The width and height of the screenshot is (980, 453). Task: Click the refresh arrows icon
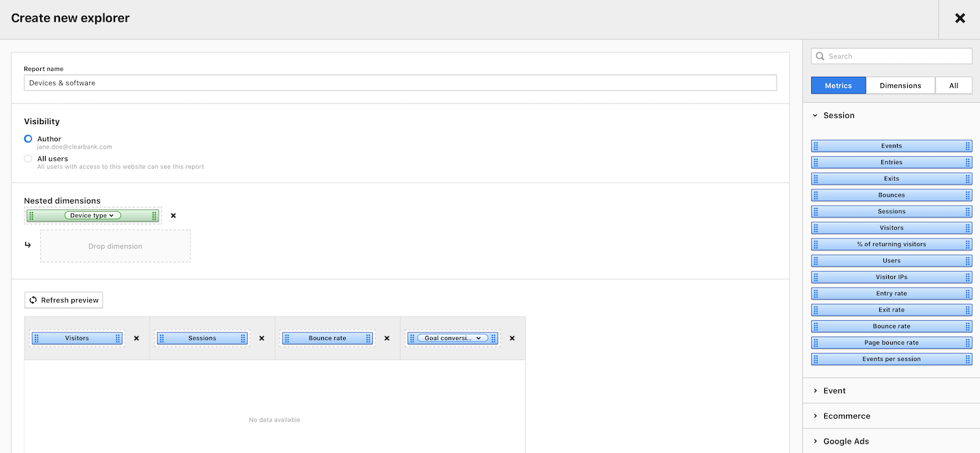point(33,300)
